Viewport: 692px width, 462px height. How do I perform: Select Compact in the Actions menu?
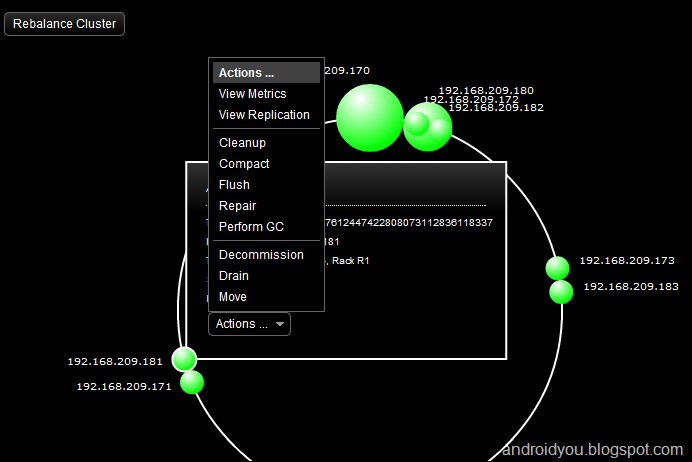coord(266,164)
